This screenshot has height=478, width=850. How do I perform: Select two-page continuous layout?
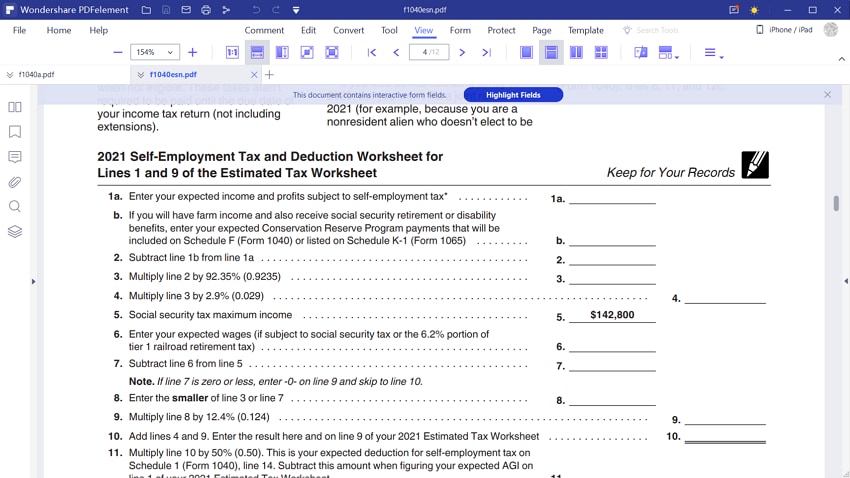(601, 53)
